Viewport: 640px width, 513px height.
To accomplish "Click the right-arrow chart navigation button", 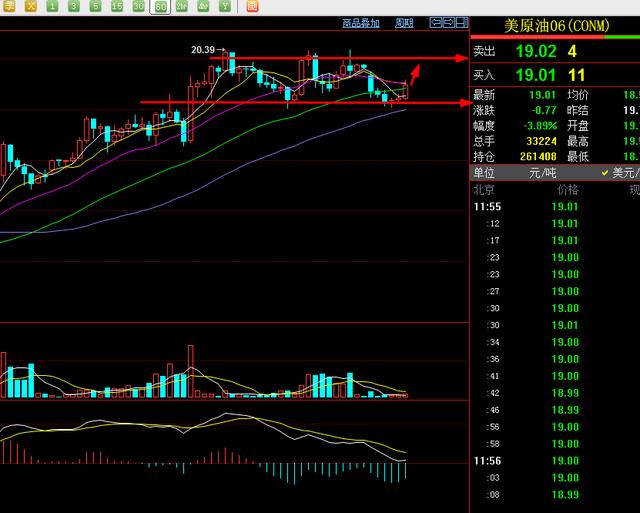I will coord(448,22).
